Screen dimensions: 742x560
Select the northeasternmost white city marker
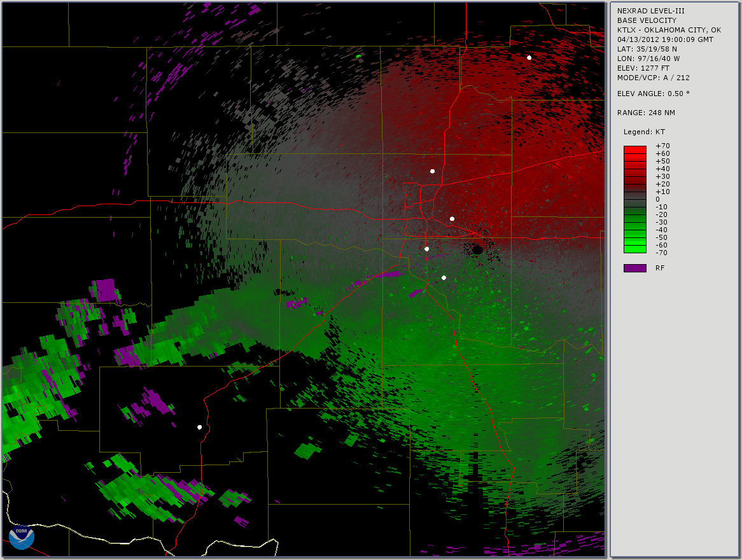[529, 57]
